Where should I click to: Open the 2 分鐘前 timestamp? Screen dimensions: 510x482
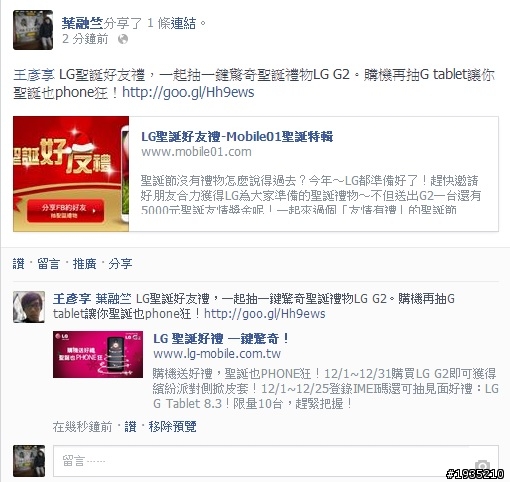85,39
